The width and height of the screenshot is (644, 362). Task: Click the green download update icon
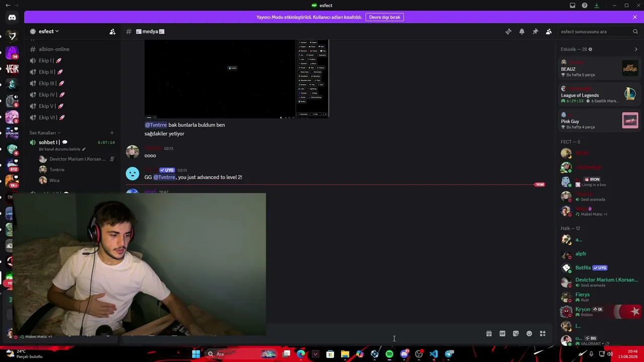click(597, 6)
